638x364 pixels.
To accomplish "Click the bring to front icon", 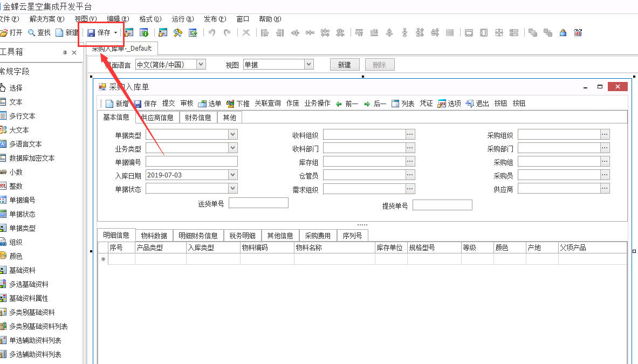I will (533, 32).
